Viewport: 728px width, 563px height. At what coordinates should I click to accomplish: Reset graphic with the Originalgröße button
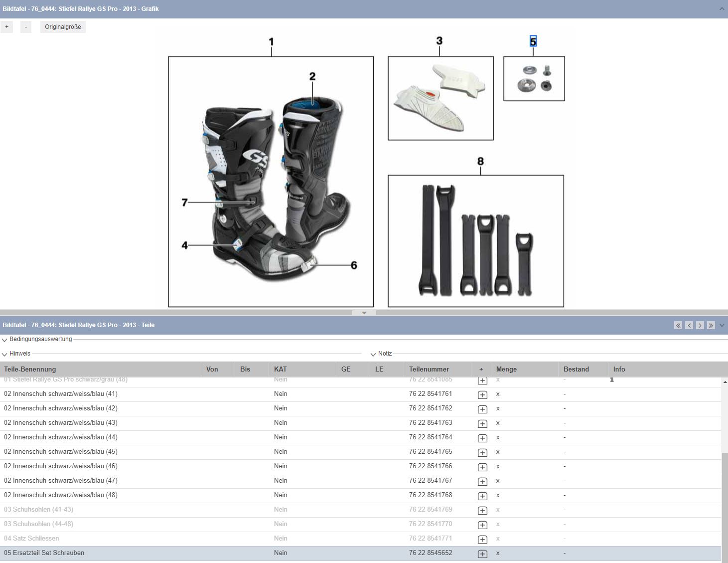point(63,27)
